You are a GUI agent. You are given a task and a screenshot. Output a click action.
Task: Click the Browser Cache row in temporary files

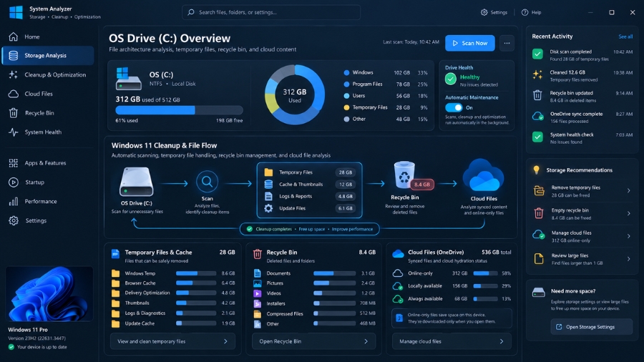(173, 283)
